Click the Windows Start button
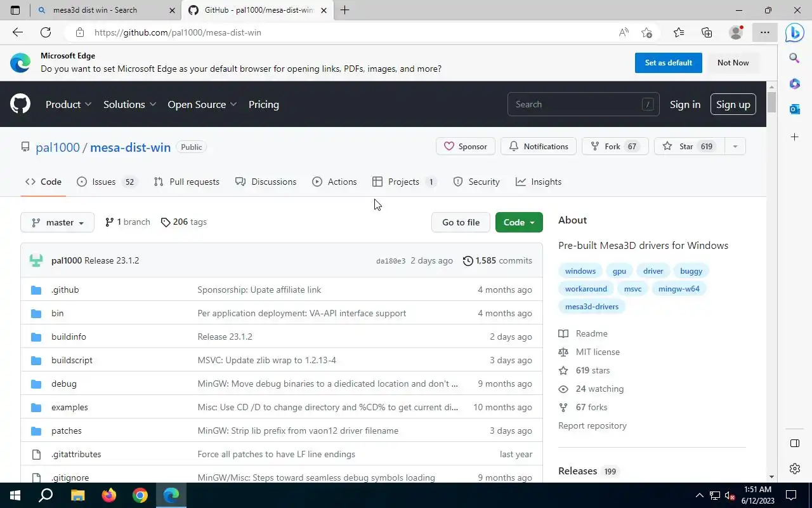This screenshot has width=812, height=508. 15,495
